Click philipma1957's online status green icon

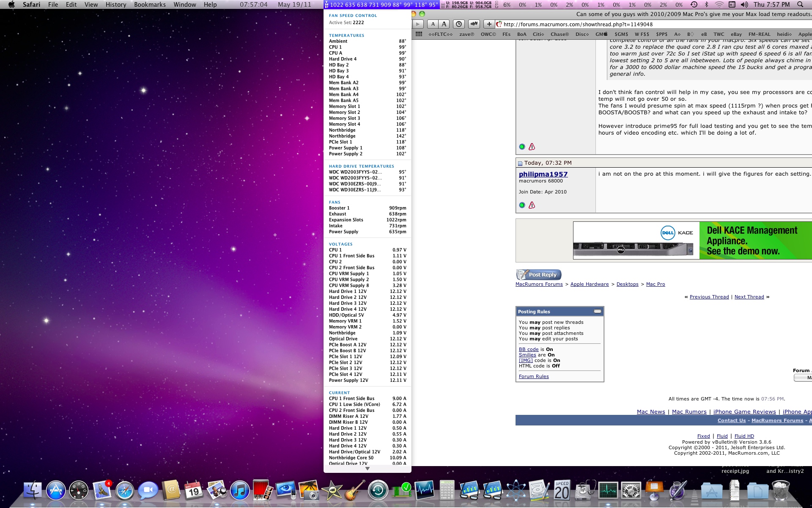522,205
